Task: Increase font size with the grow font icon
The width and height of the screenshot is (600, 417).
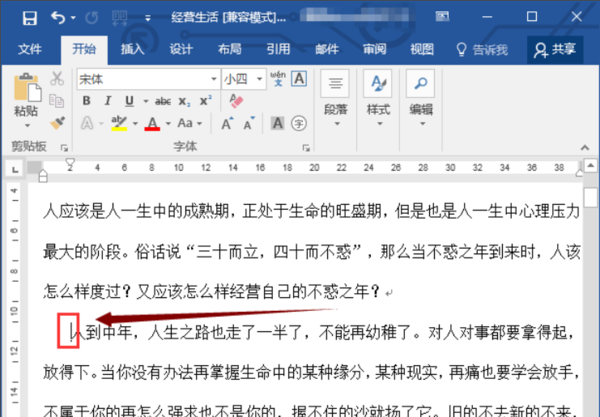Action: [x=227, y=124]
